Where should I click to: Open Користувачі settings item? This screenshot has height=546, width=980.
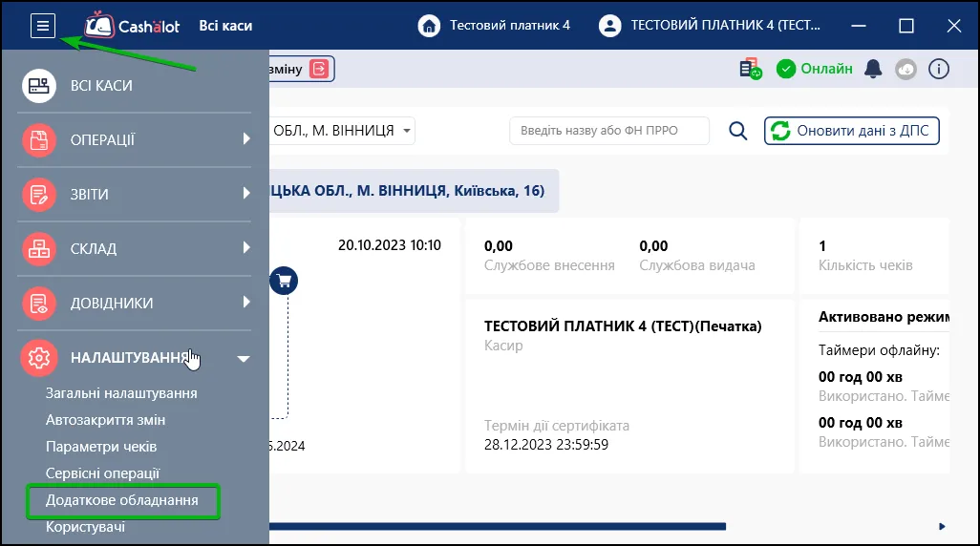click(x=85, y=527)
